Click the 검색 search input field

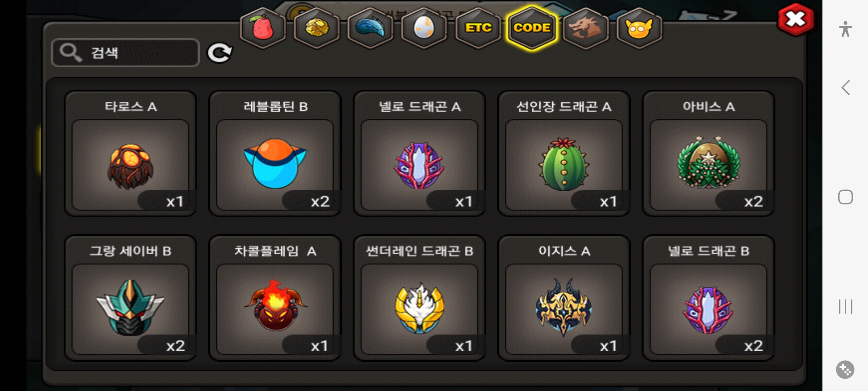125,53
